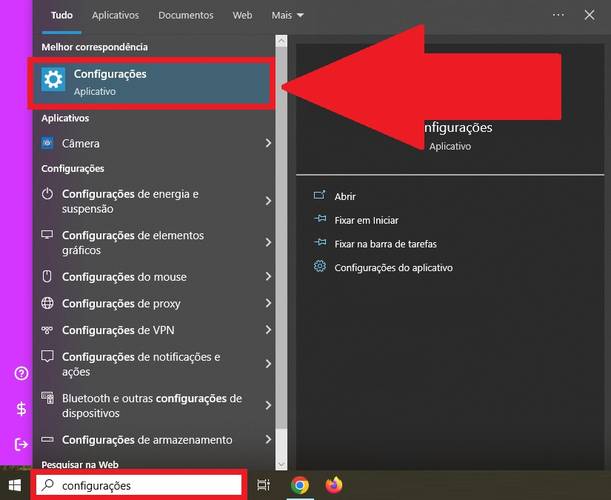Select Configurações do mouse text
The width and height of the screenshot is (611, 500).
(x=124, y=277)
